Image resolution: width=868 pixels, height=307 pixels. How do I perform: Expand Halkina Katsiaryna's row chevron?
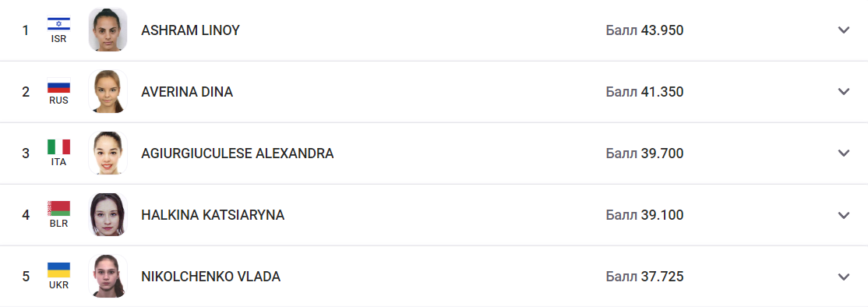[843, 215]
